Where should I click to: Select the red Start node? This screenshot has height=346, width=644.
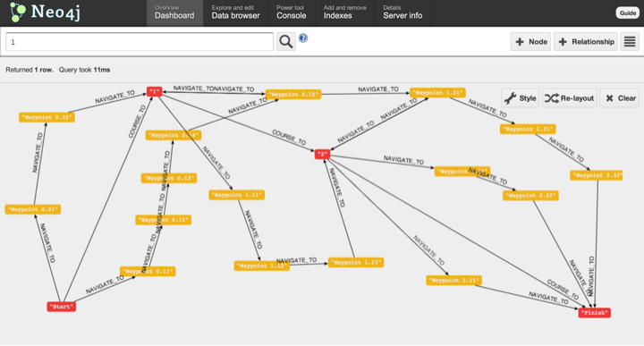click(61, 306)
